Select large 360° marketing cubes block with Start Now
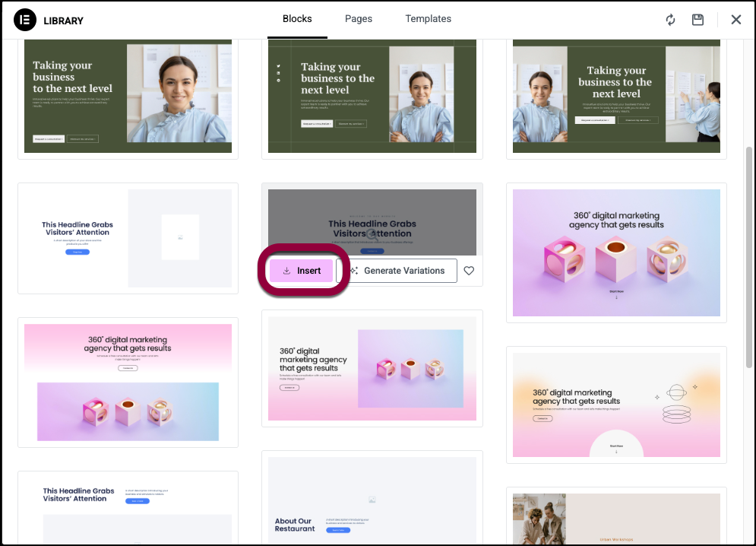This screenshot has width=756, height=546. pyautogui.click(x=616, y=252)
